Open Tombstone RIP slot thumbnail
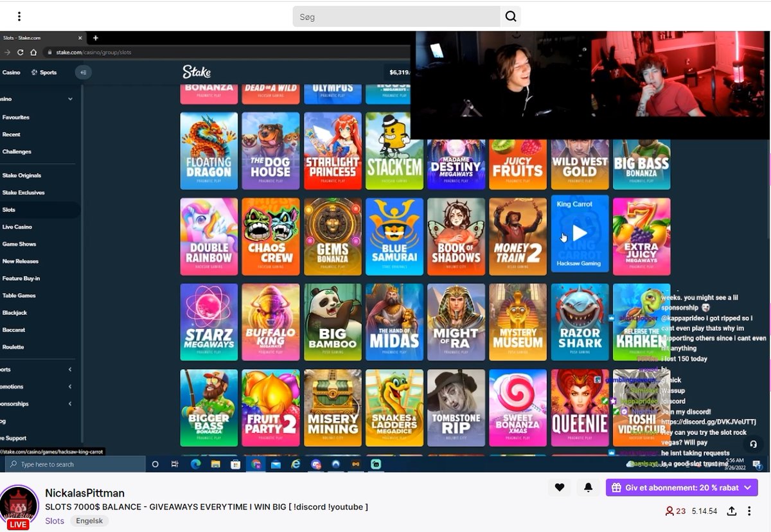The width and height of the screenshot is (771, 532). pos(456,407)
